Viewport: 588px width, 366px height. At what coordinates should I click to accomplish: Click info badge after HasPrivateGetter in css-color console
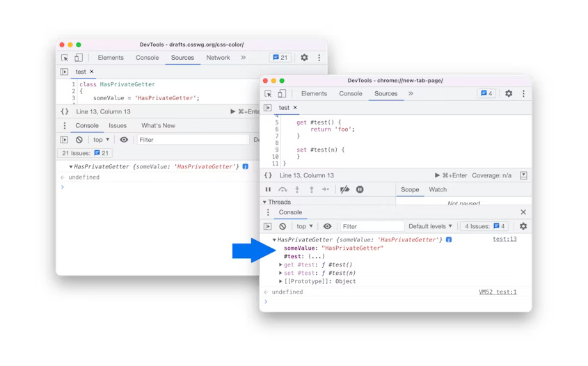[245, 166]
